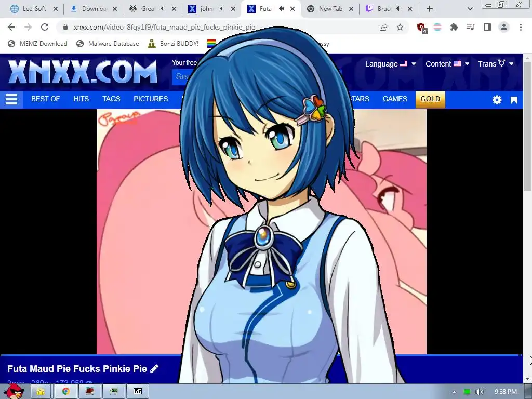Expand the Trans category dropdown
The height and width of the screenshot is (399, 532).
[496, 64]
